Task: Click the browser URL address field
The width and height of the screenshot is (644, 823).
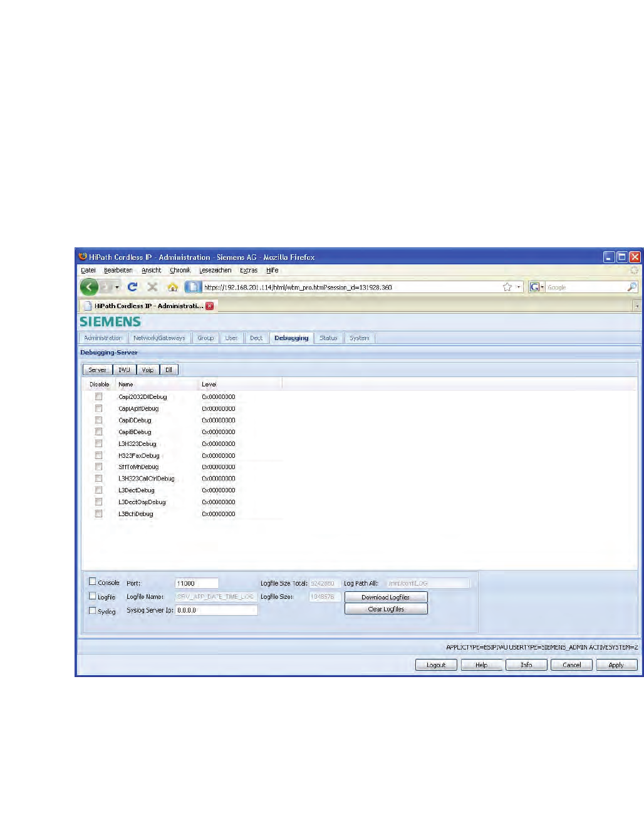Action: (x=351, y=287)
